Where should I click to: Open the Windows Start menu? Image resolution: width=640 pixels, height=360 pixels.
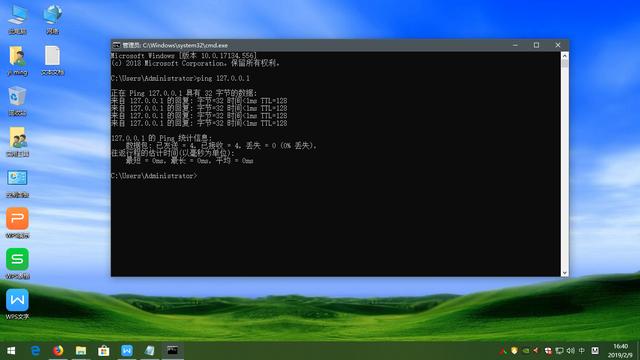click(11, 351)
